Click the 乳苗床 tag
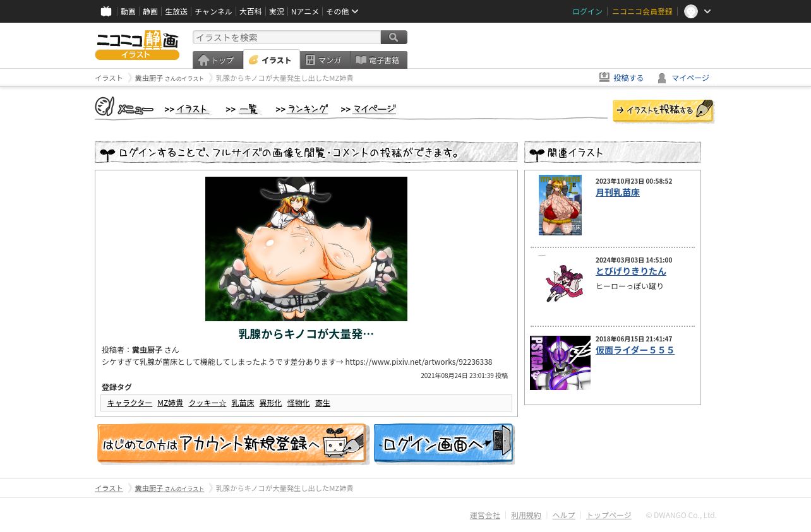 tap(243, 403)
